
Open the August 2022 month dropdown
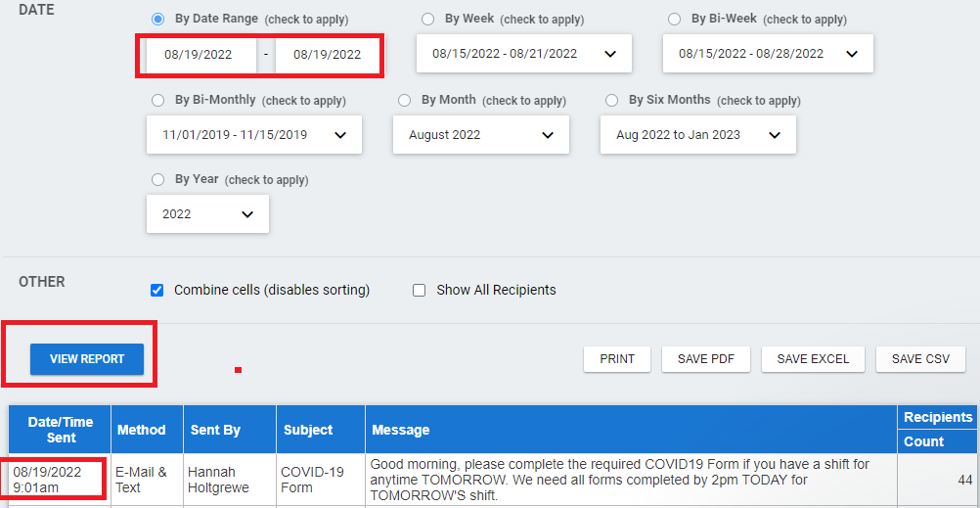481,134
